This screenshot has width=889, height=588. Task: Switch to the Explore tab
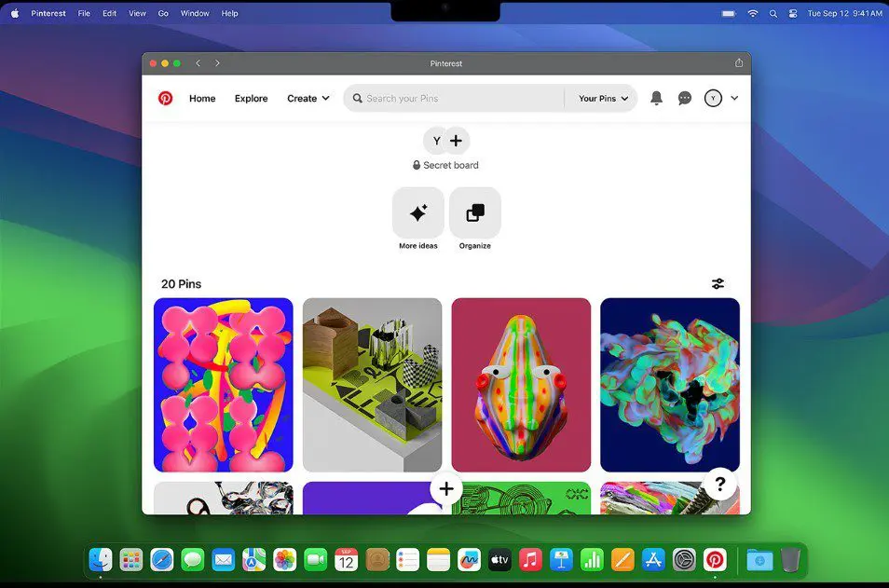251,98
